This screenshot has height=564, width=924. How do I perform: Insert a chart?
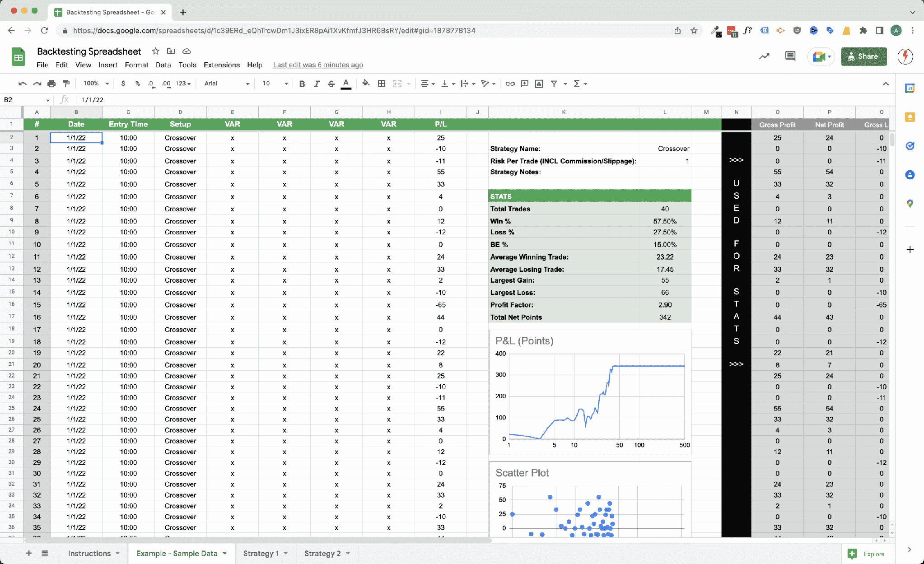(x=539, y=84)
